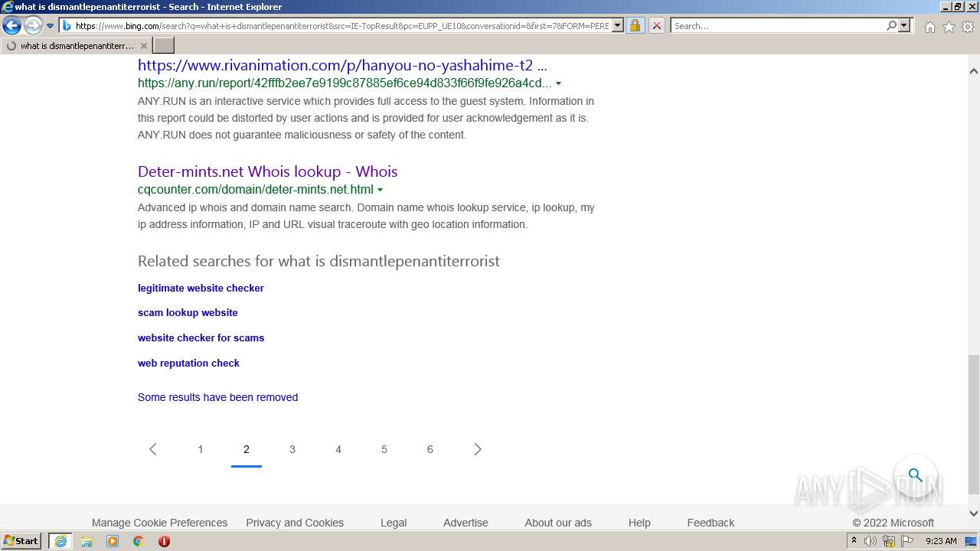The width and height of the screenshot is (980, 551).
Task: Open the Windows Start button
Action: (21, 541)
